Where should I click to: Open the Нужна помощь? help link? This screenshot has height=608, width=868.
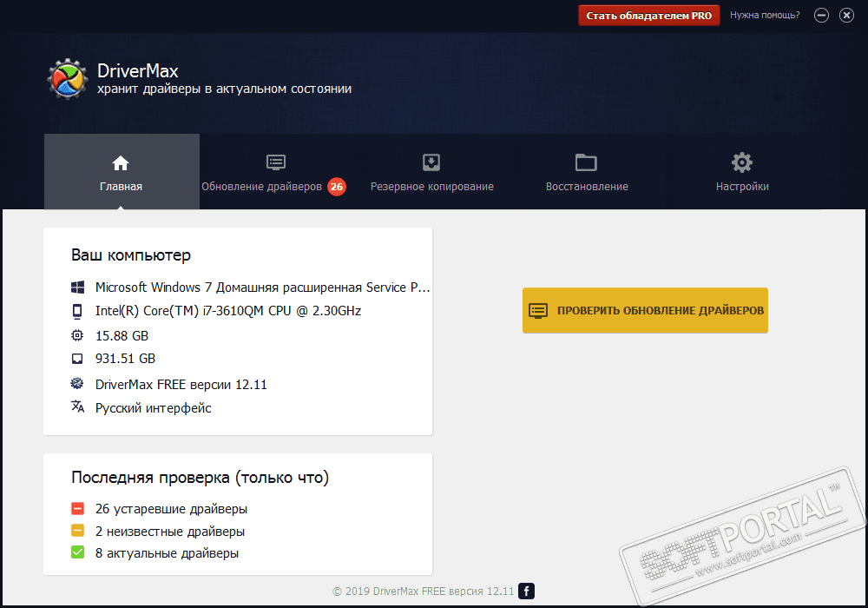(765, 15)
